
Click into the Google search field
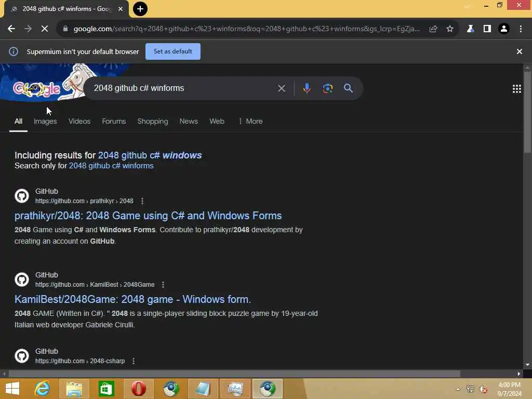pos(183,88)
